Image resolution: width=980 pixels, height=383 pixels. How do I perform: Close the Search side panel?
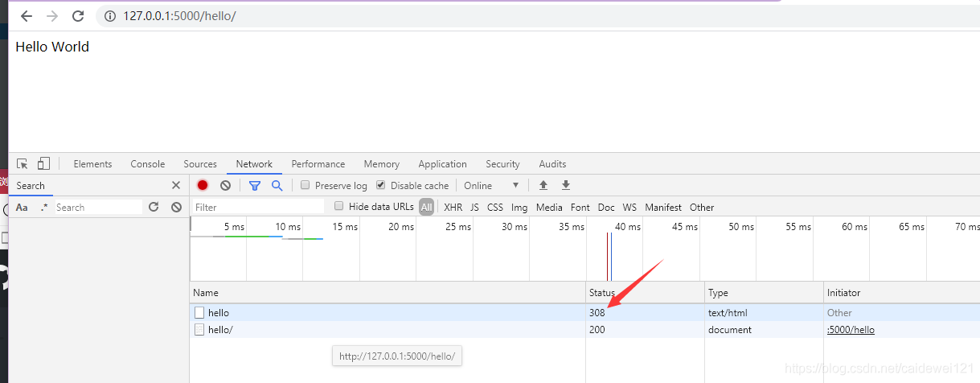tap(176, 185)
